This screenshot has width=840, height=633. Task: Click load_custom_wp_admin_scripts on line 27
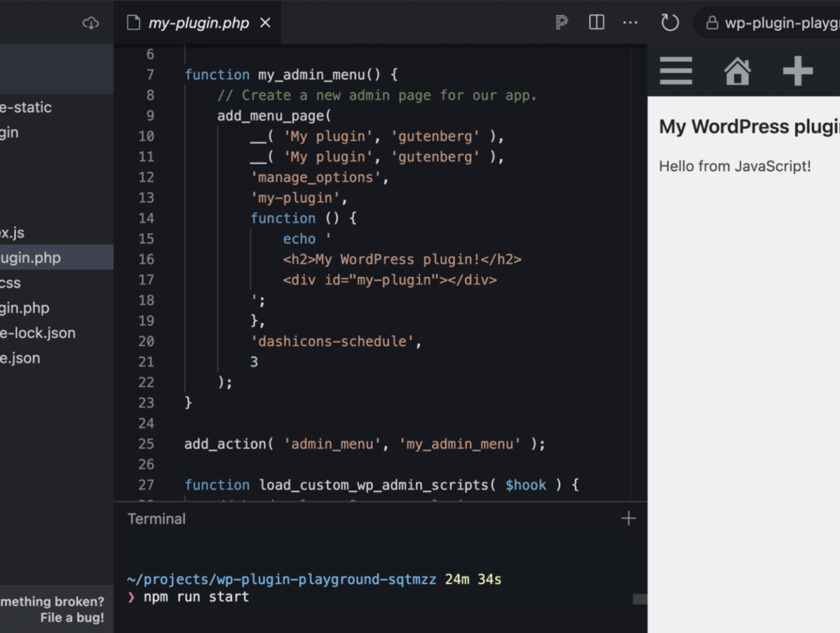(x=373, y=485)
